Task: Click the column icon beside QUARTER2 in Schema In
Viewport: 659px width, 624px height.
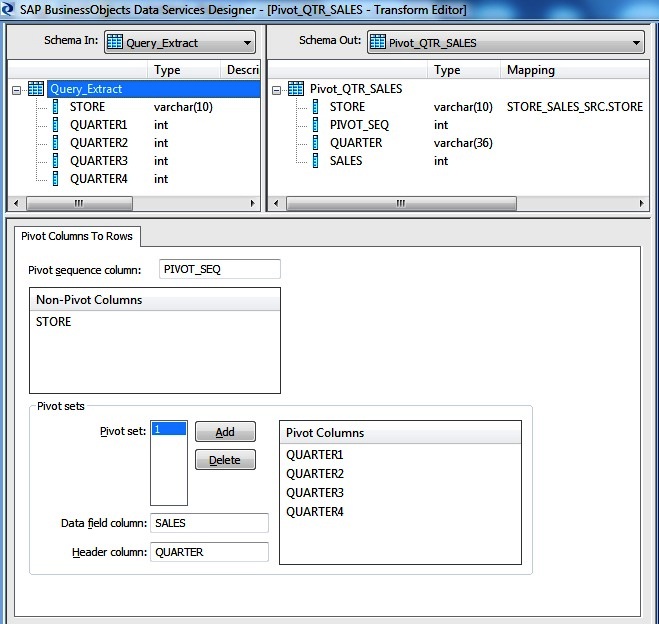Action: [55, 143]
